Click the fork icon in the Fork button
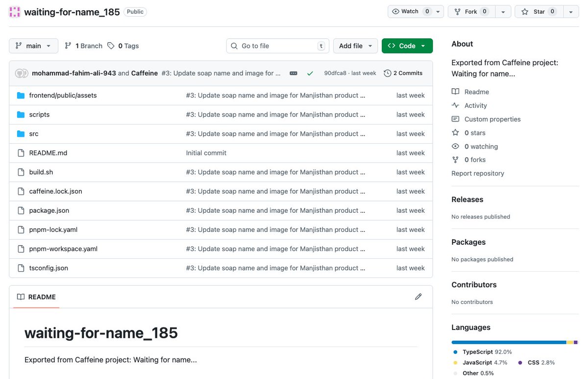 (458, 12)
